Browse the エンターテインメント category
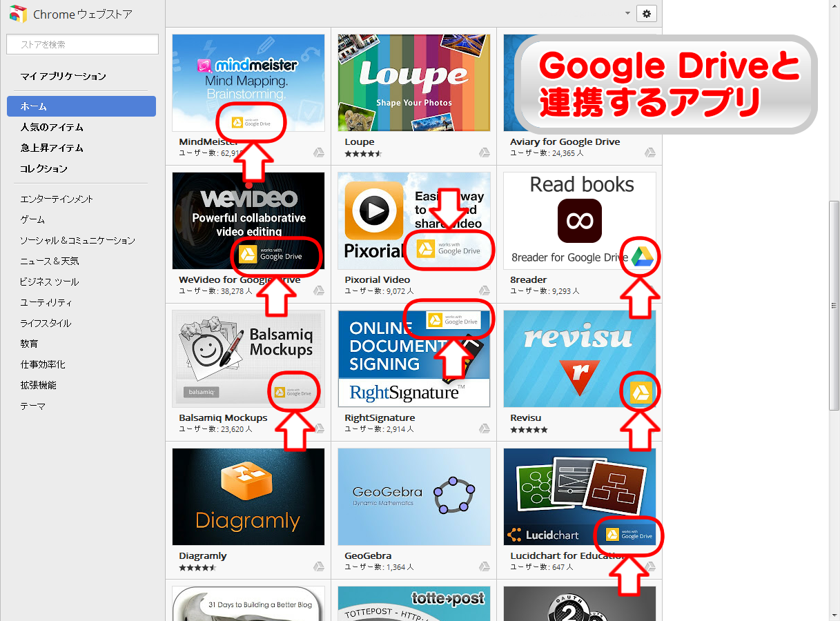Viewport: 840px width, 621px height. point(57,199)
